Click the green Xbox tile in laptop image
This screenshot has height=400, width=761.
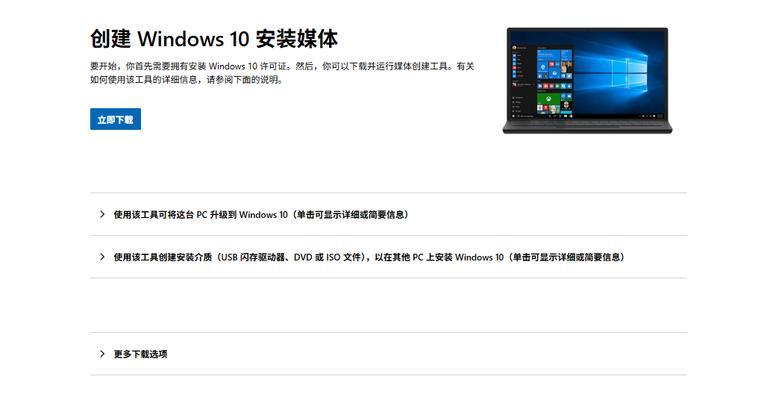(x=548, y=100)
